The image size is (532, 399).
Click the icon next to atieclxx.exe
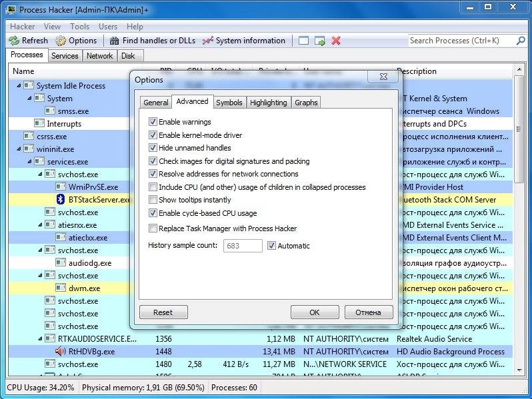[61, 237]
